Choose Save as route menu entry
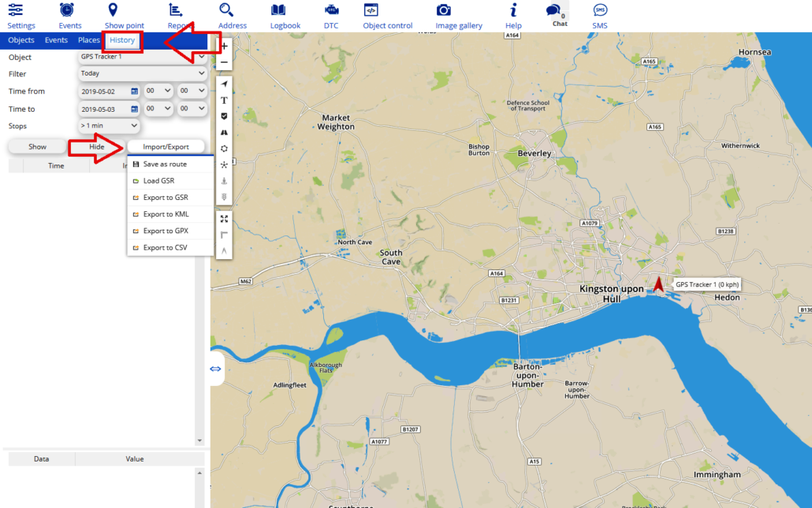This screenshot has height=508, width=812. [170, 164]
